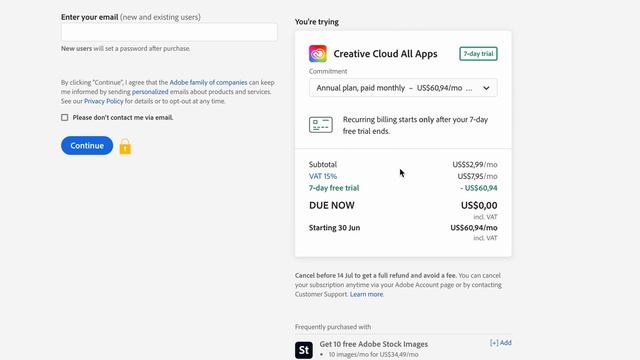Open the Commitment plan dropdown
Screen dimensions: 640x360
(x=403, y=88)
